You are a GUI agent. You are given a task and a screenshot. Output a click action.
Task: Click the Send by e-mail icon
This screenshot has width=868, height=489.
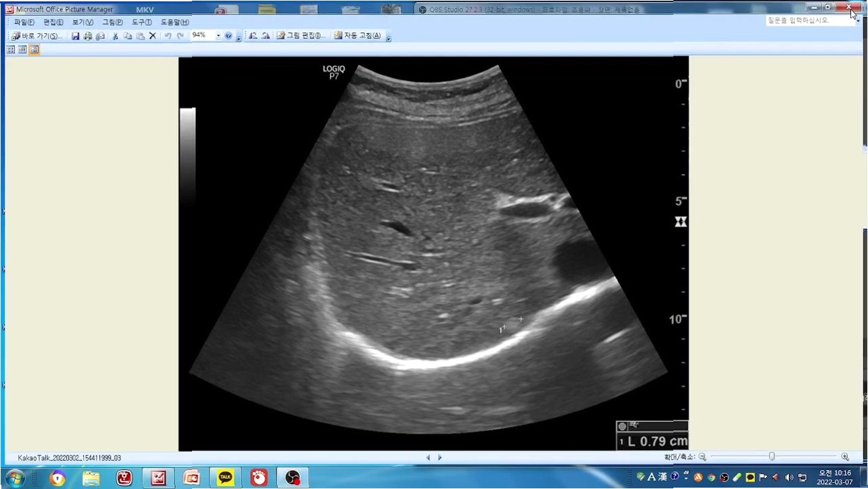click(x=100, y=36)
